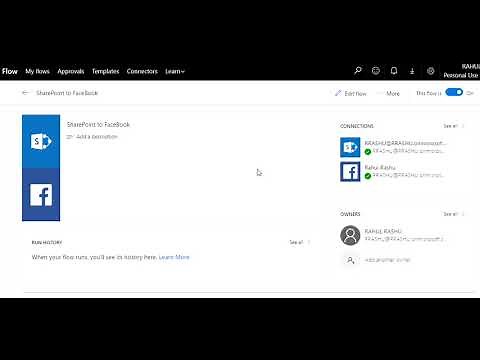
Task: Click the Flow logo in header
Action: tap(10, 71)
